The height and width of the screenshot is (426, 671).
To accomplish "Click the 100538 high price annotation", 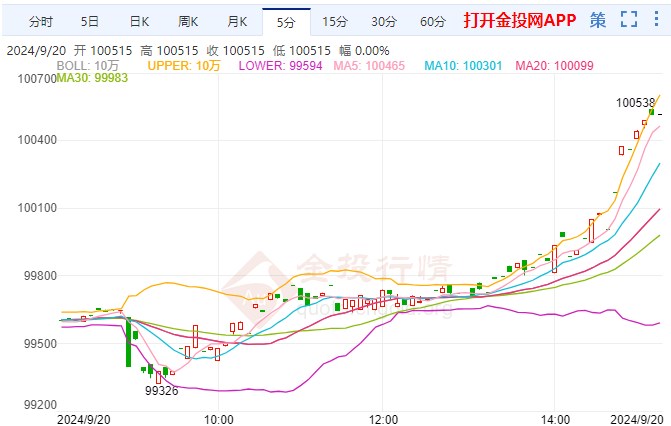I will [x=635, y=103].
